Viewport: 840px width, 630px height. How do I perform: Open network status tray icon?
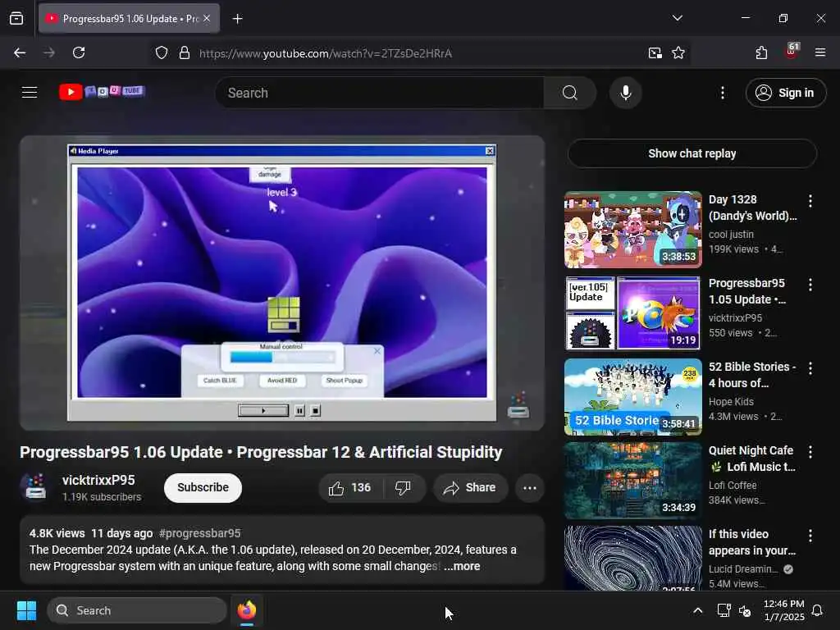coord(724,610)
